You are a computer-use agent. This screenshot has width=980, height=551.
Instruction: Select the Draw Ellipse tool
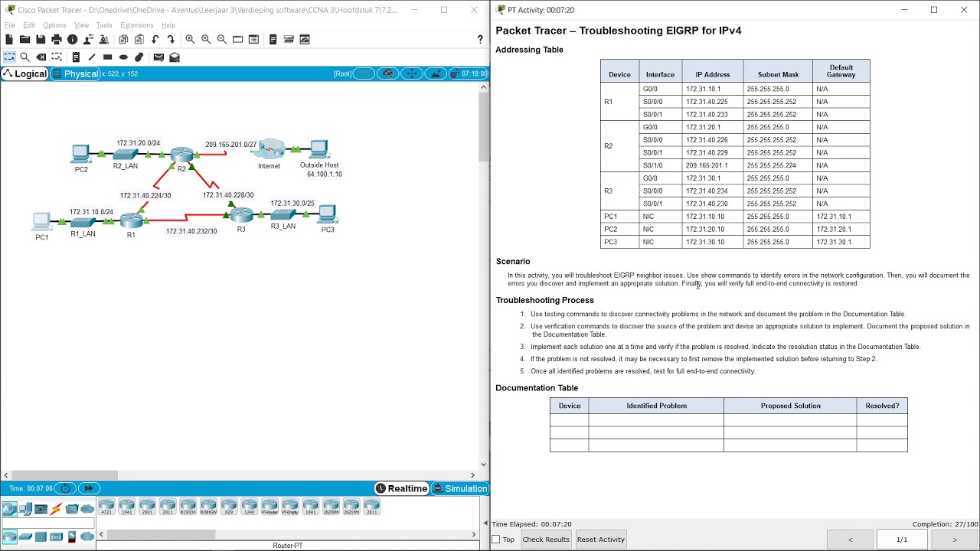click(123, 57)
